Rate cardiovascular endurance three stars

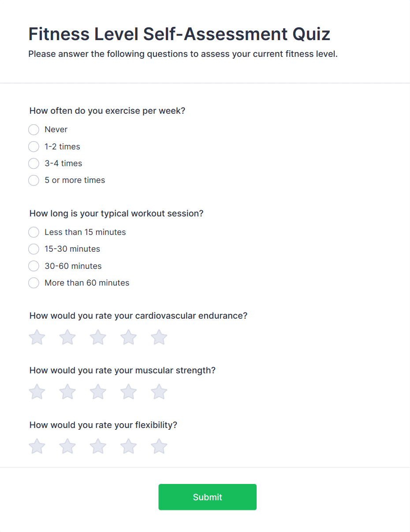pyautogui.click(x=98, y=338)
